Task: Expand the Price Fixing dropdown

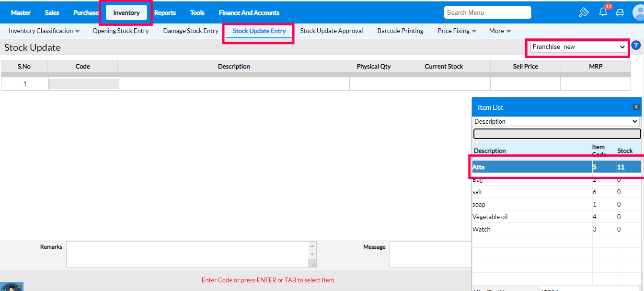Action: (457, 31)
